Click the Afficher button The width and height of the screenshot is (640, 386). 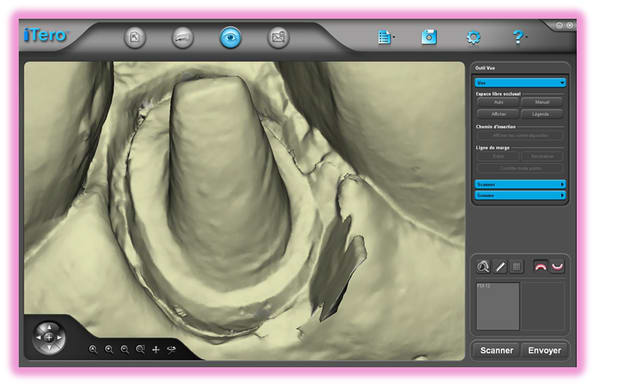(498, 114)
